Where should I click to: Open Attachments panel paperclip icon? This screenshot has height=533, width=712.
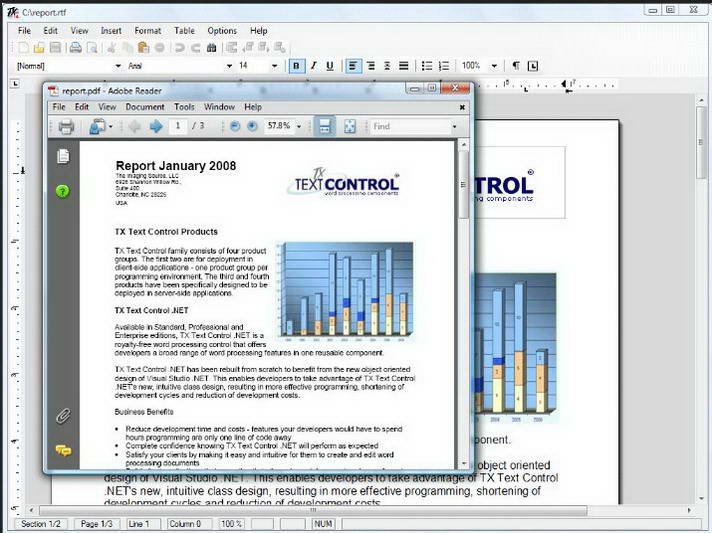(63, 416)
